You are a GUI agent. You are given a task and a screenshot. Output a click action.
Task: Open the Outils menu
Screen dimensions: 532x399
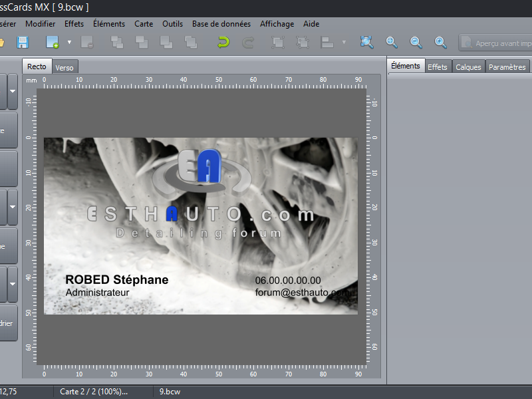coord(172,24)
